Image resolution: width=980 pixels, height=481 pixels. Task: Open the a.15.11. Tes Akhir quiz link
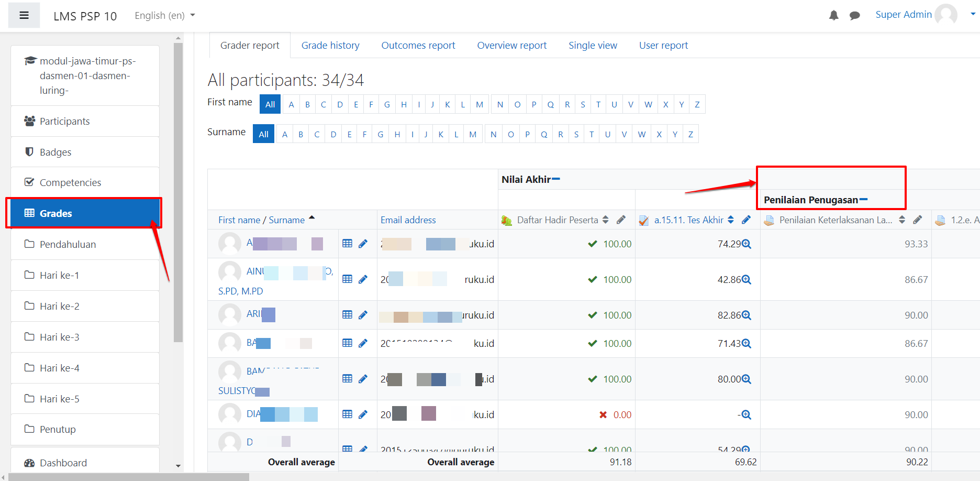tap(689, 220)
